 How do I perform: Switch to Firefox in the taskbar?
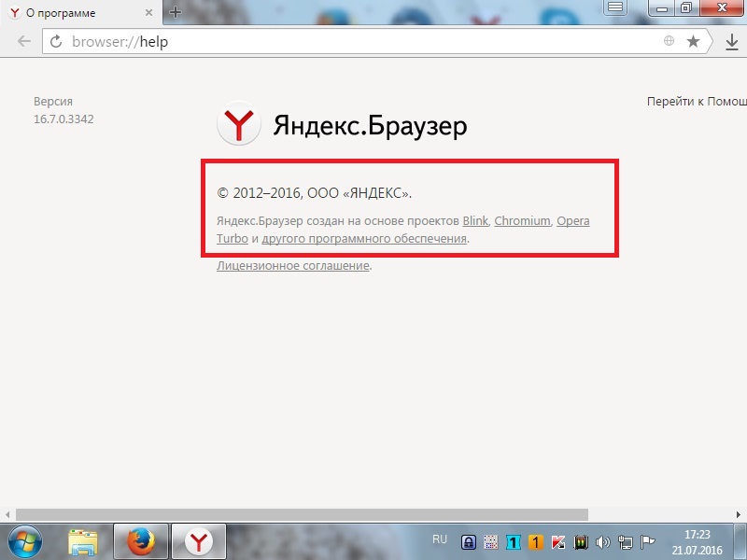click(x=141, y=541)
